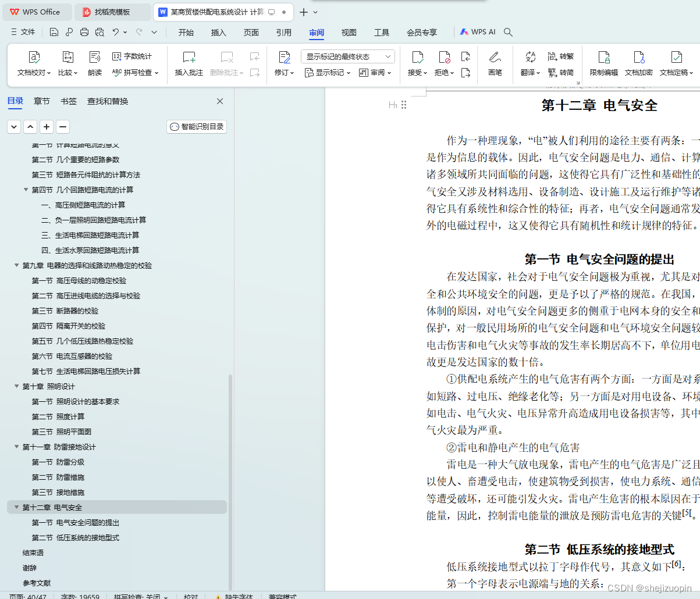The height and width of the screenshot is (599, 700).
Task: Click the 拒绝 reject change icon
Action: 444,57
